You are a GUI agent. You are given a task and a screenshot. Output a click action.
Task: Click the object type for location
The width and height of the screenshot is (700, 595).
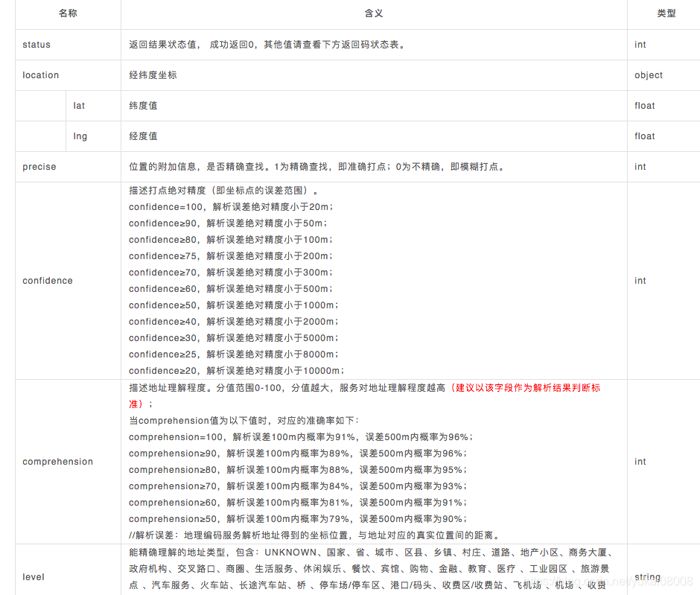click(x=648, y=75)
